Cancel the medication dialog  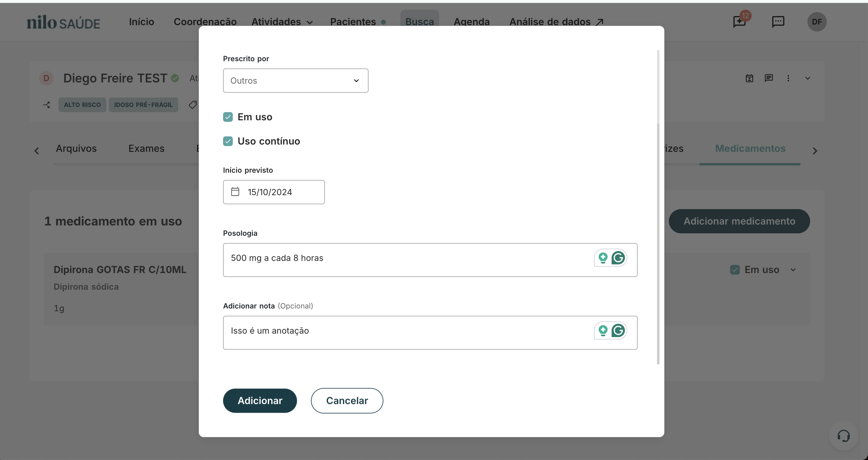347,400
